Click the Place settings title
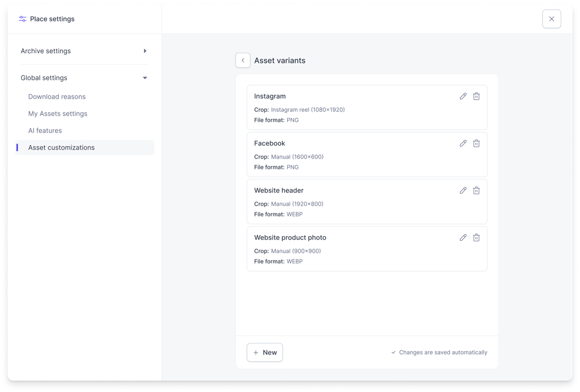Viewport: 580px width, 392px height. [x=52, y=19]
